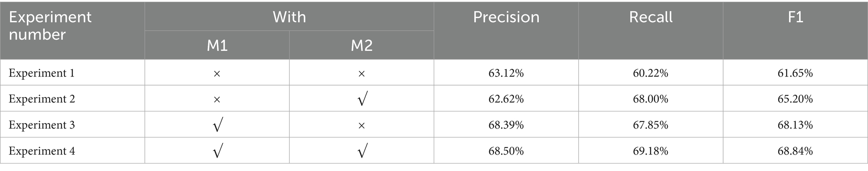The height and width of the screenshot is (171, 868).
Task: Click the 69.18% recall value
Action: coord(650,151)
